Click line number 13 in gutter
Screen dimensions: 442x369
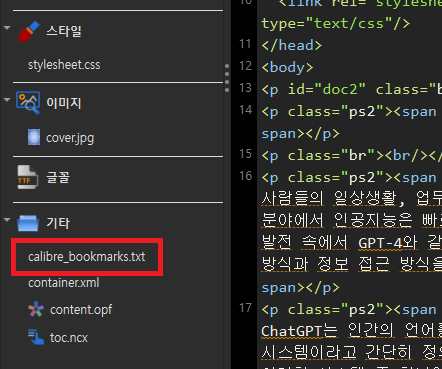(245, 88)
